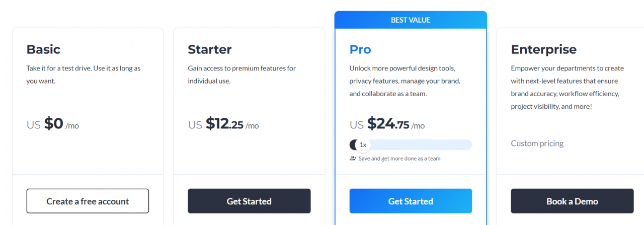Select the Starter plan heading
The image size is (644, 225).
point(210,49)
